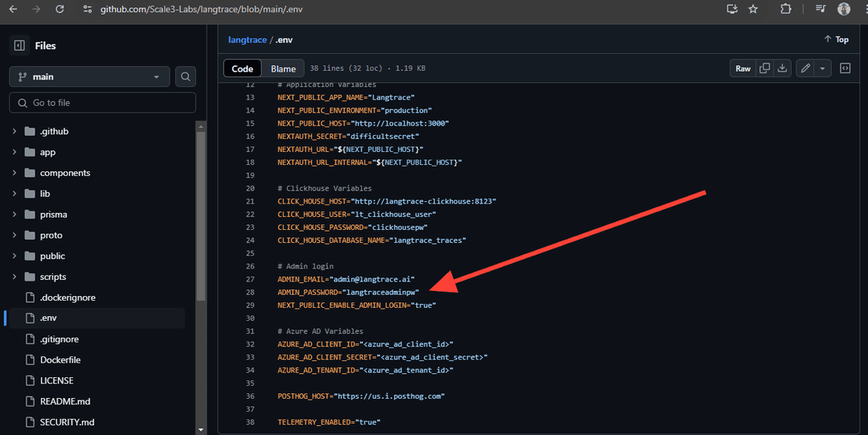This screenshot has height=435, width=868.
Task: Edit this file with pencil icon
Action: pos(805,68)
